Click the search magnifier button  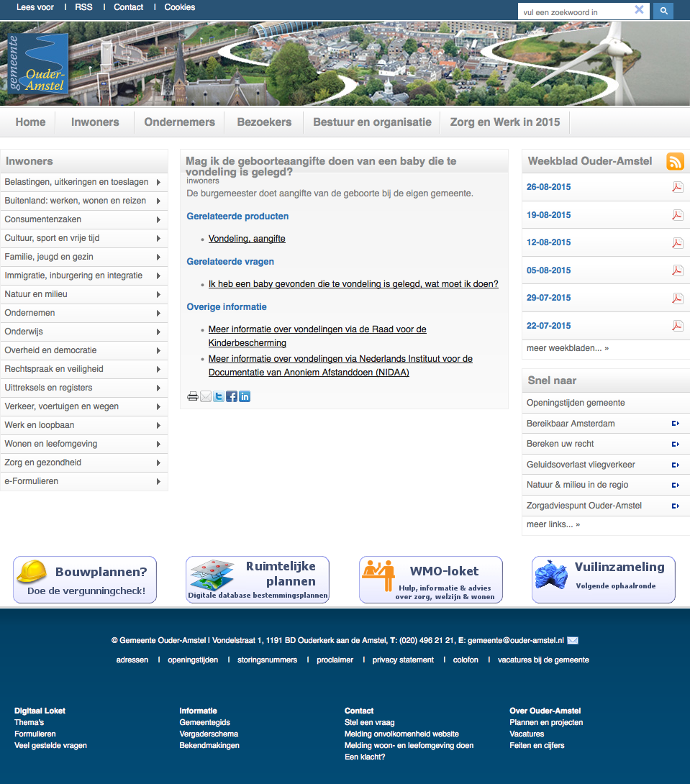pyautogui.click(x=663, y=11)
